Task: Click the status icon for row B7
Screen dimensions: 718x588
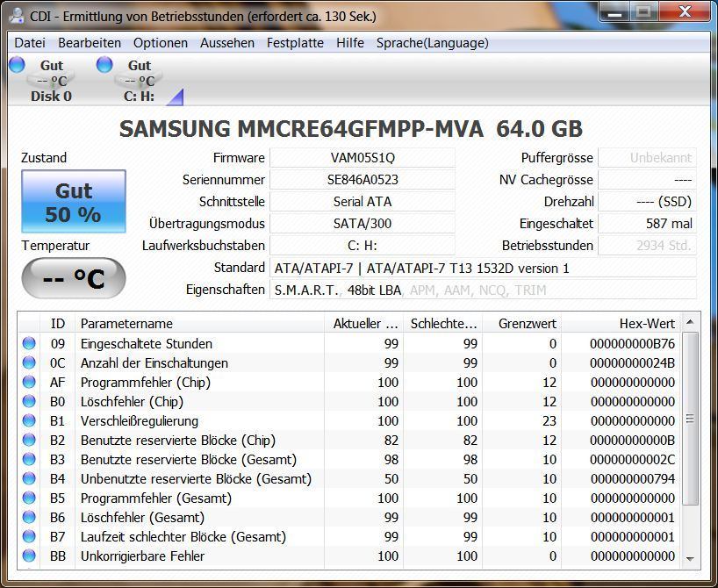Action: coord(29,536)
